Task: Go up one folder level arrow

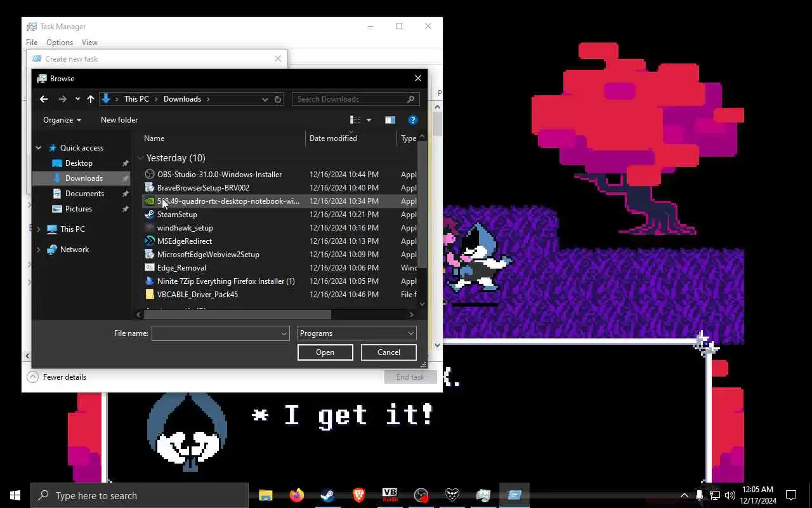Action: point(91,99)
